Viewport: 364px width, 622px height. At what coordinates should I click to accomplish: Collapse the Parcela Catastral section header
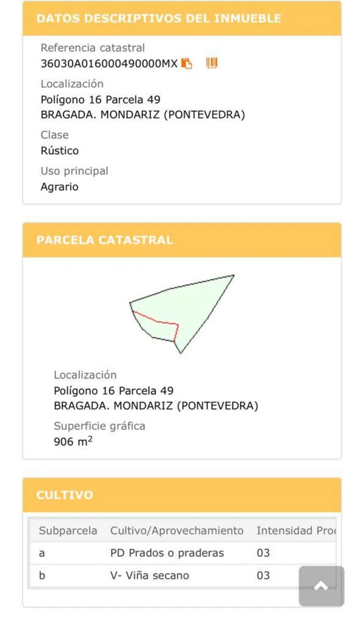click(x=182, y=240)
